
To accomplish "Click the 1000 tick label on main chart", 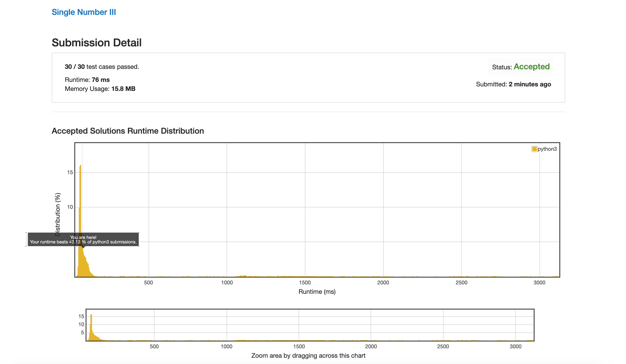I will (x=227, y=282).
